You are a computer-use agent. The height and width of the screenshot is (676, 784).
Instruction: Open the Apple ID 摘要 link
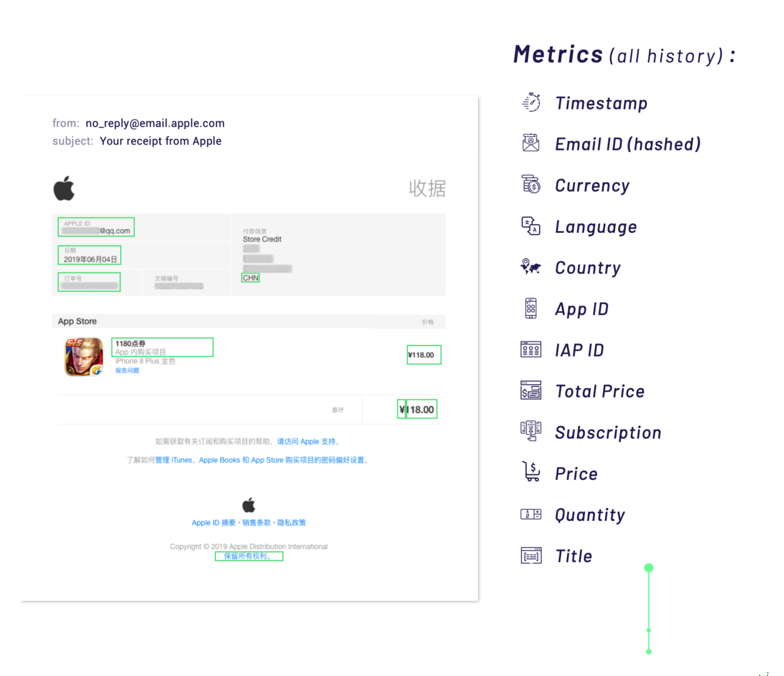(x=213, y=523)
